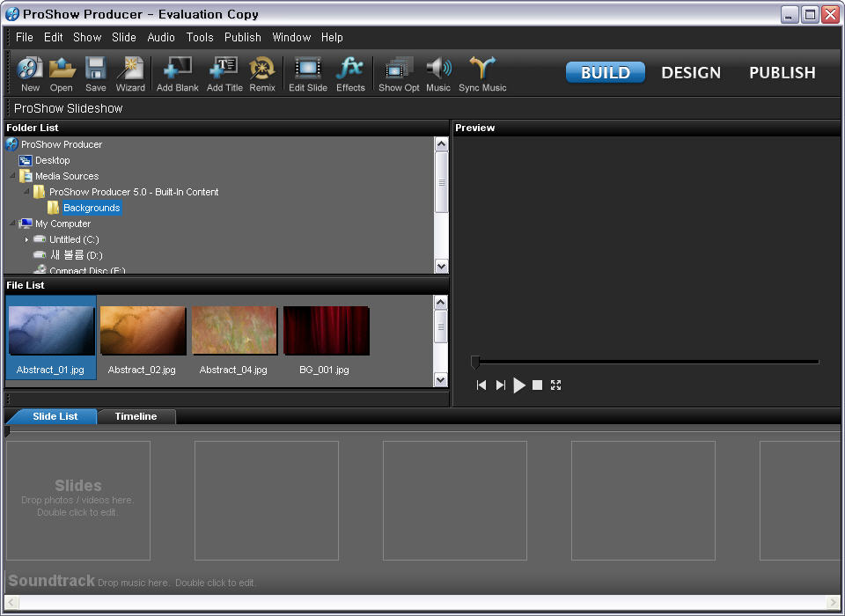This screenshot has height=616, width=845.
Task: Open the Window menu
Action: click(x=291, y=37)
